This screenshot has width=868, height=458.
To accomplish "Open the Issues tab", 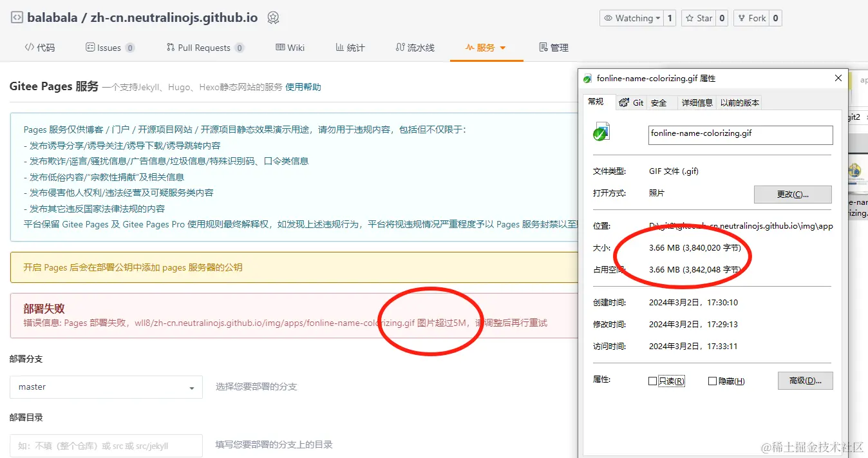I will coord(110,48).
